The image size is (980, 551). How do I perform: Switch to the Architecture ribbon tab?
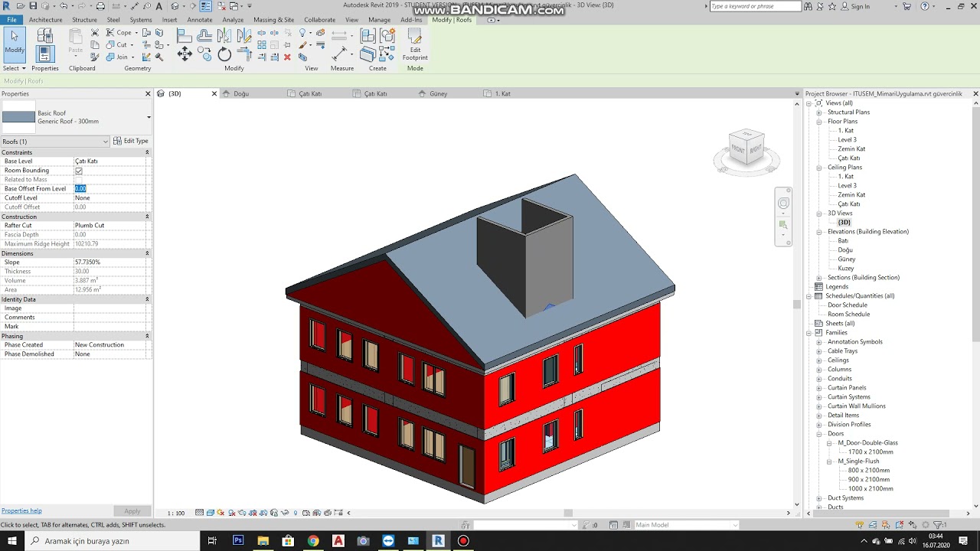coord(46,20)
